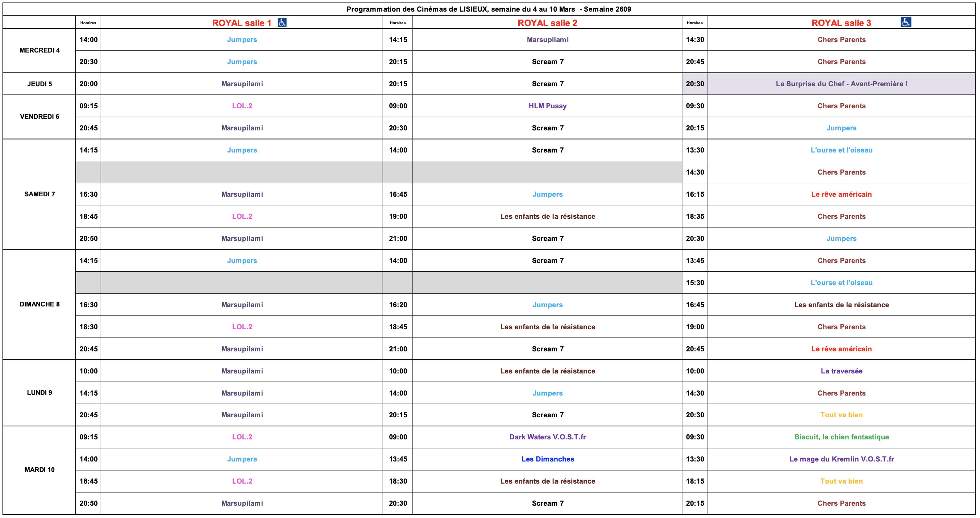Click the LUNDI 9 day label
This screenshot has width=980, height=518.
pos(40,392)
